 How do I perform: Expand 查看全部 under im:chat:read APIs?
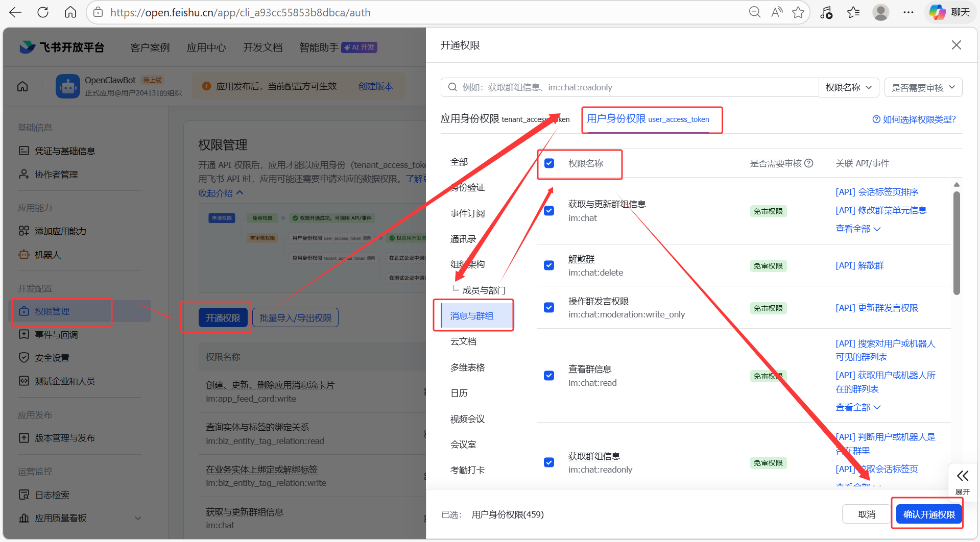pyautogui.click(x=858, y=407)
